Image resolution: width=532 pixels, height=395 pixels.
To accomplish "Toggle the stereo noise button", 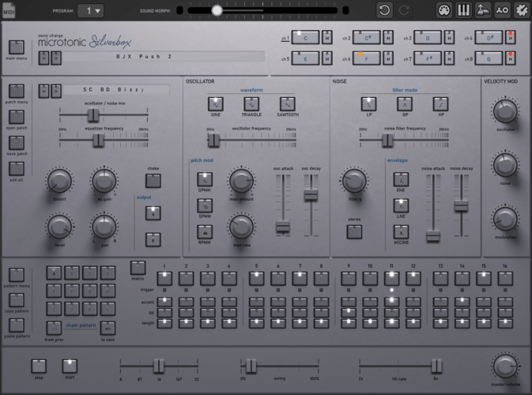I will [354, 232].
